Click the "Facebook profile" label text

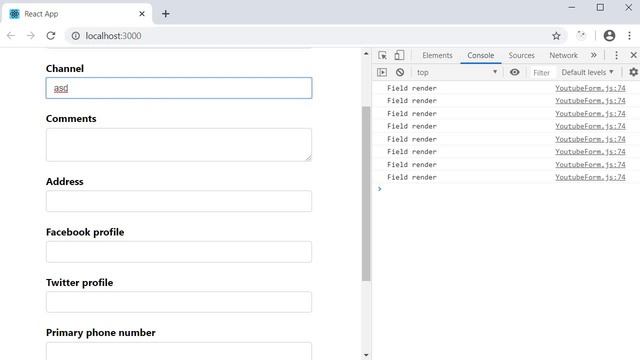[85, 232]
